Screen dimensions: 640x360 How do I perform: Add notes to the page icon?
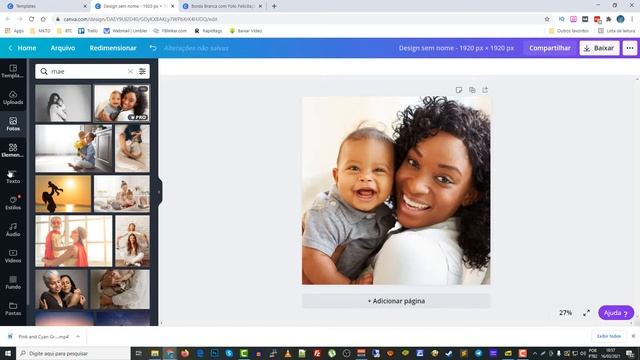tap(459, 90)
